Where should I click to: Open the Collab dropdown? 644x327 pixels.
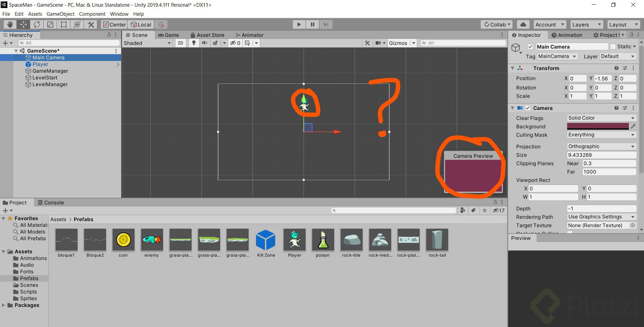496,24
